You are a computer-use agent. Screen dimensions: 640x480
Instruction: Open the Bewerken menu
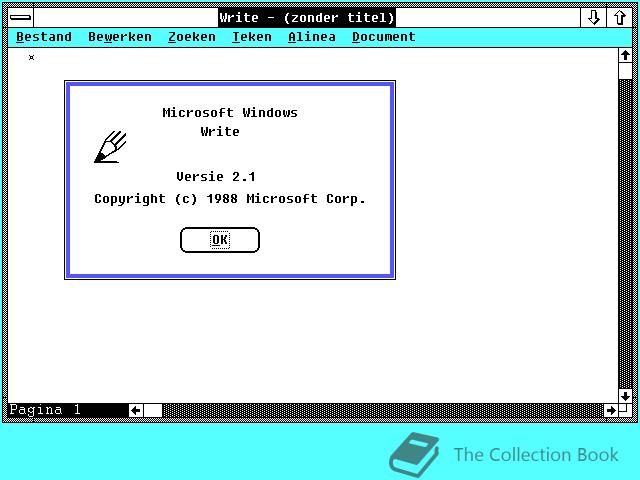point(120,37)
